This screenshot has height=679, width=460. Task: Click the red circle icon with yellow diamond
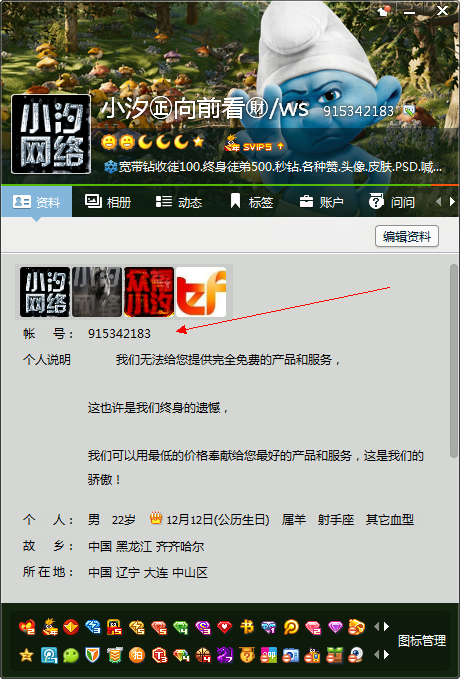pos(71,627)
